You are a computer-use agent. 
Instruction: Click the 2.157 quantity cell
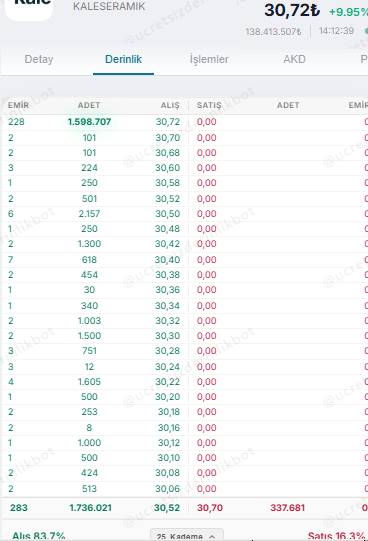point(89,214)
